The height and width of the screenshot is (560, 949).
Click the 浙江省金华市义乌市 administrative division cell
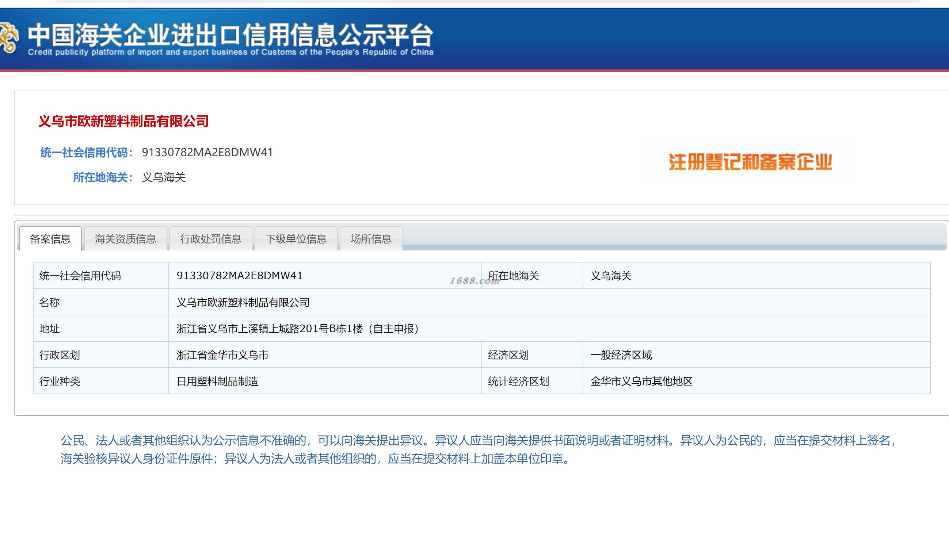click(x=222, y=355)
